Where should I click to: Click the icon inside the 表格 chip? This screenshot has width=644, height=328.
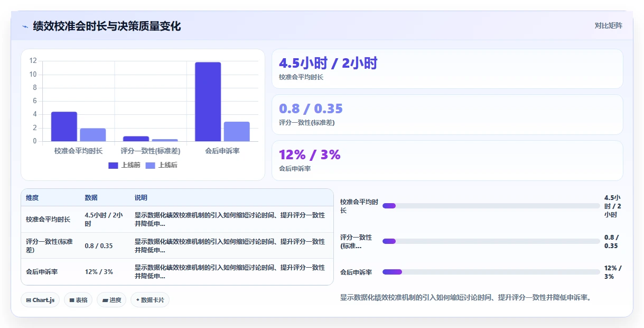point(71,300)
